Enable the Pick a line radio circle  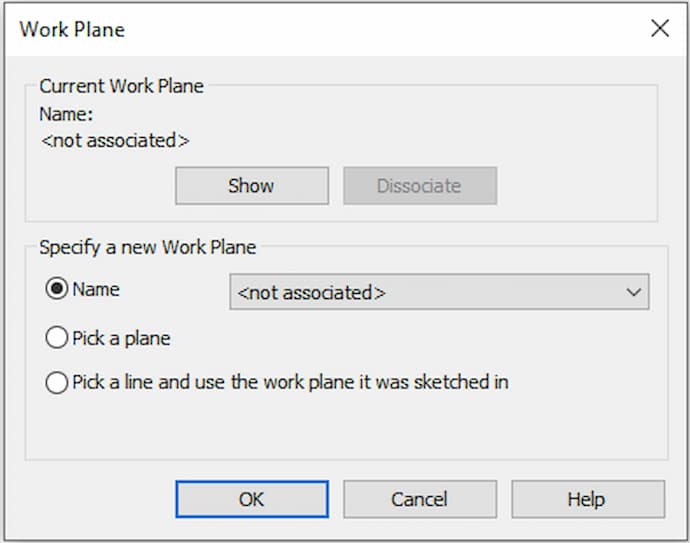pos(57,382)
